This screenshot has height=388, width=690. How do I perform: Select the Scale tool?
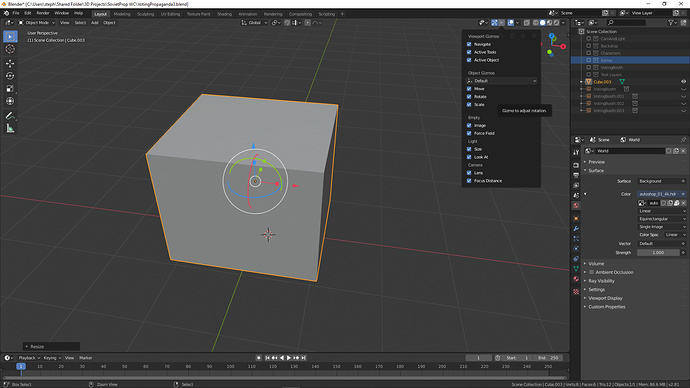pyautogui.click(x=10, y=89)
